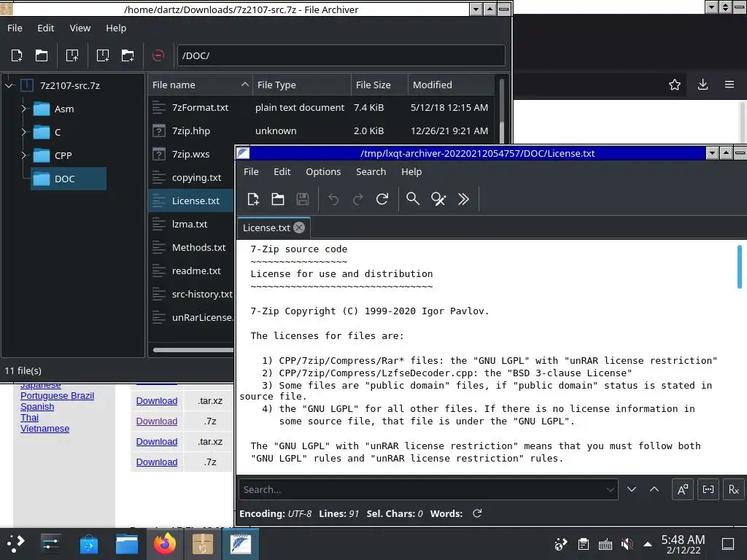This screenshot has width=747, height=560.
Task: Click the Find magnifier icon in editor
Action: (x=413, y=199)
